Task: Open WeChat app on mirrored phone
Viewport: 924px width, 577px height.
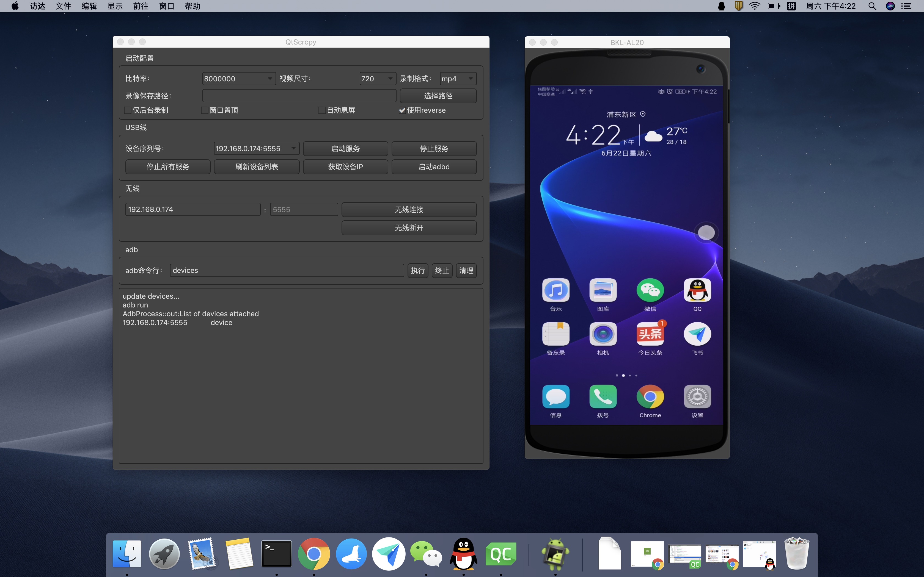Action: (650, 290)
